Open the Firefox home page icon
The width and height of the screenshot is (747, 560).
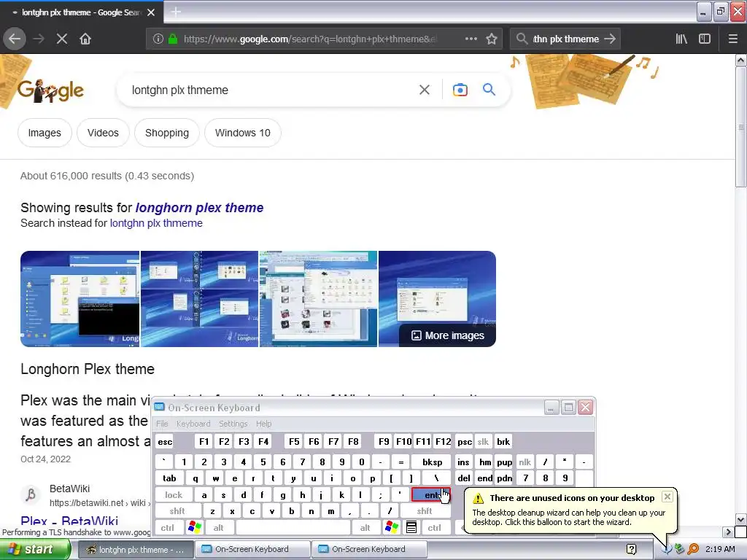[x=85, y=39]
